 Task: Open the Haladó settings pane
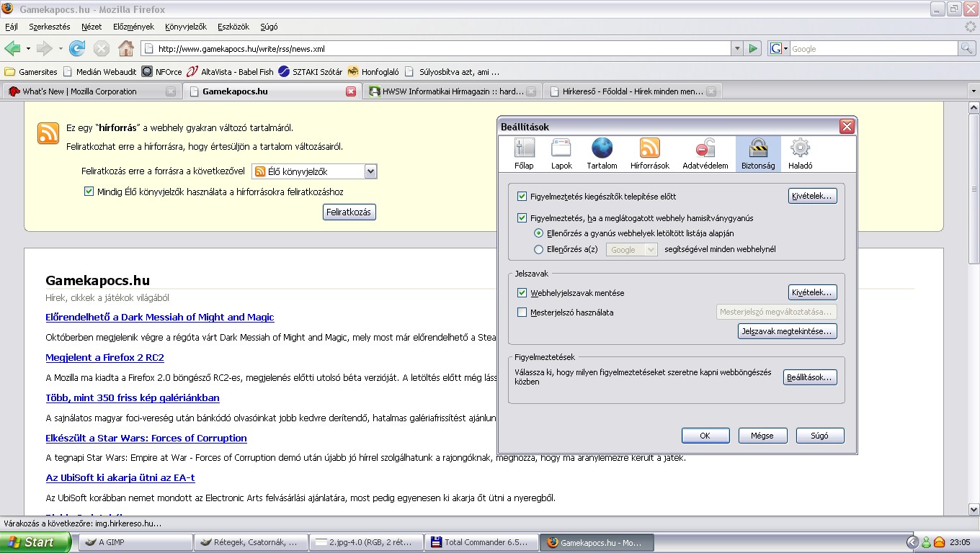[800, 154]
